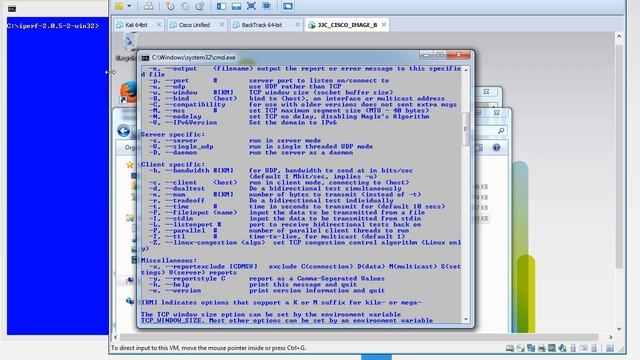Image resolution: width=640 pixels, height=360 pixels.
Task: Click the cmd vertical scrollbar thumb
Action: pyautogui.click(x=466, y=129)
